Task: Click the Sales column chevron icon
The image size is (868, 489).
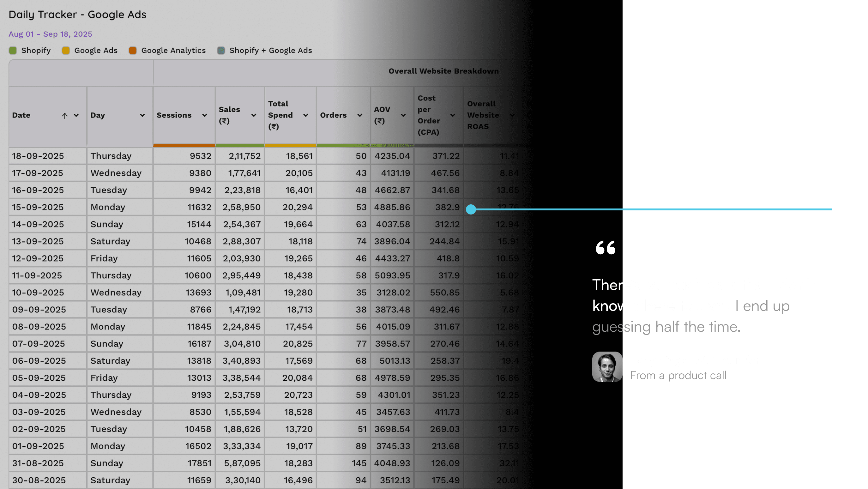Action: [254, 115]
